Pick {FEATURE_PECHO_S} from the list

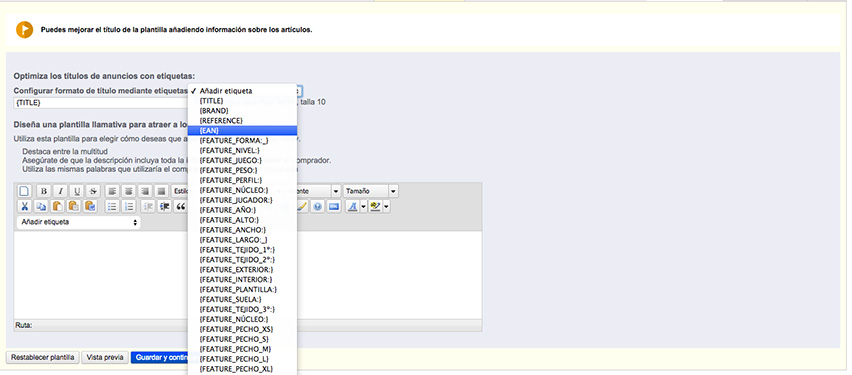[x=242, y=339]
